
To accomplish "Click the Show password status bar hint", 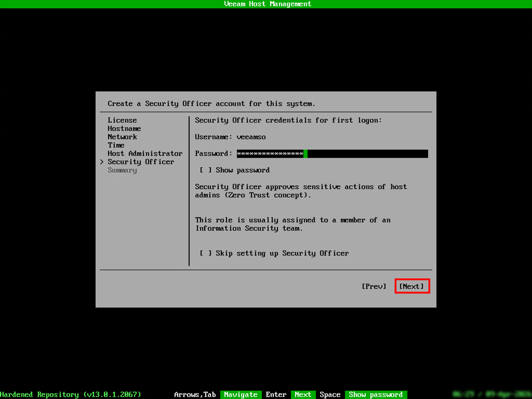I will pos(375,394).
